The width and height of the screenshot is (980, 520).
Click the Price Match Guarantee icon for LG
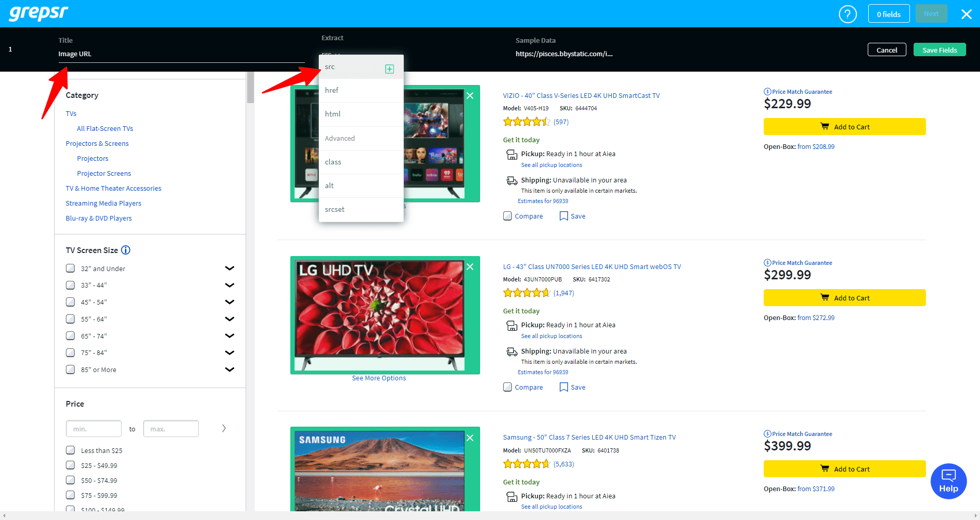pyautogui.click(x=767, y=263)
